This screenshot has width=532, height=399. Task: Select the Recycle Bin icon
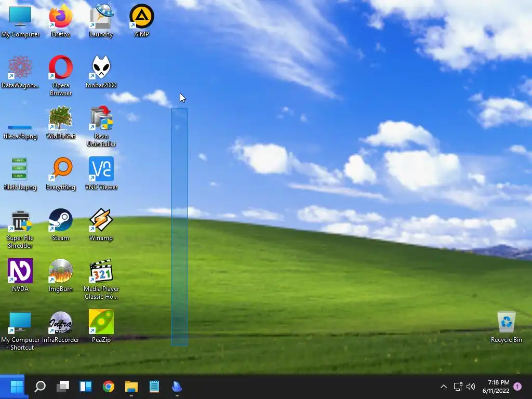pos(506,326)
